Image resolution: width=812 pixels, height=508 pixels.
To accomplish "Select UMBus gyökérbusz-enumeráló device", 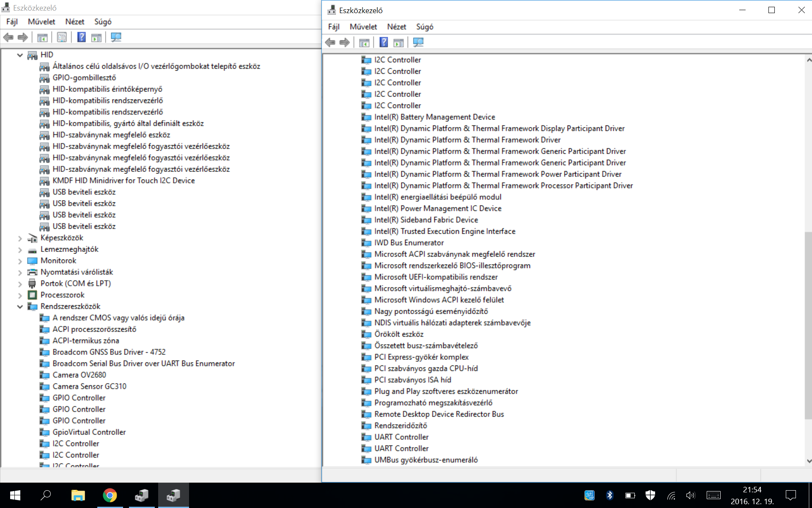I will [426, 460].
